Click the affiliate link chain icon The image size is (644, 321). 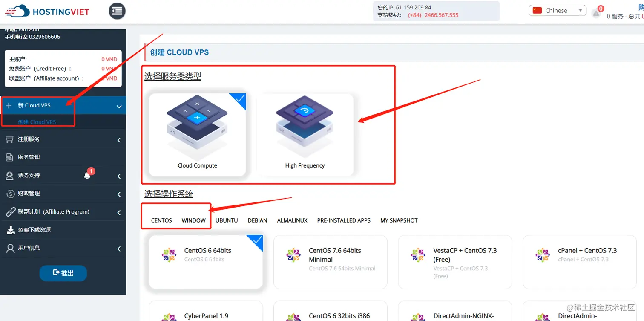(x=10, y=212)
